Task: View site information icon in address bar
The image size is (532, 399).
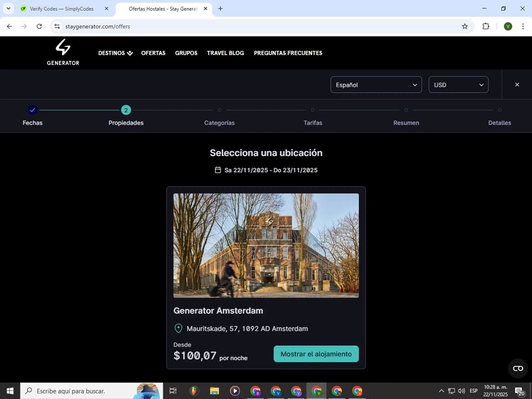Action: [57, 26]
